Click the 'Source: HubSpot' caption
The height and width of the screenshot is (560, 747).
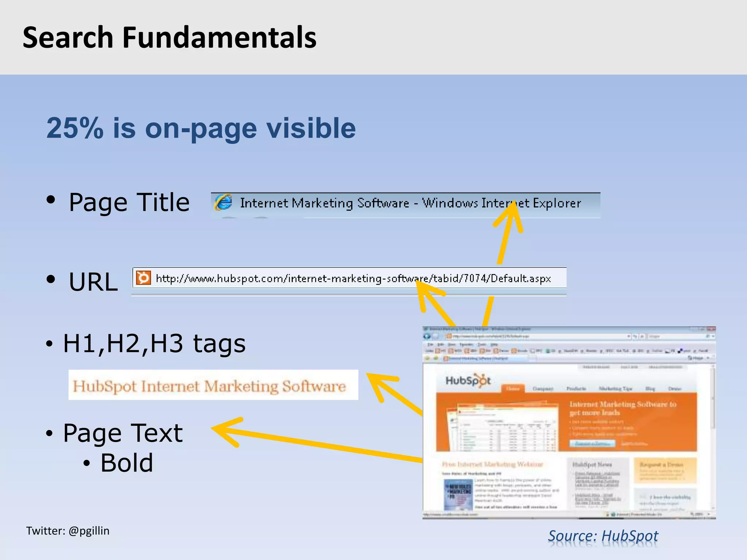coord(603,536)
